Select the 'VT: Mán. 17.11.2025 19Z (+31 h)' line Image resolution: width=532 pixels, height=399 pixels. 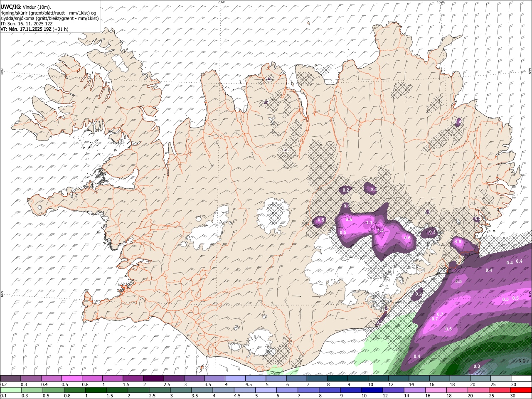coord(34,29)
